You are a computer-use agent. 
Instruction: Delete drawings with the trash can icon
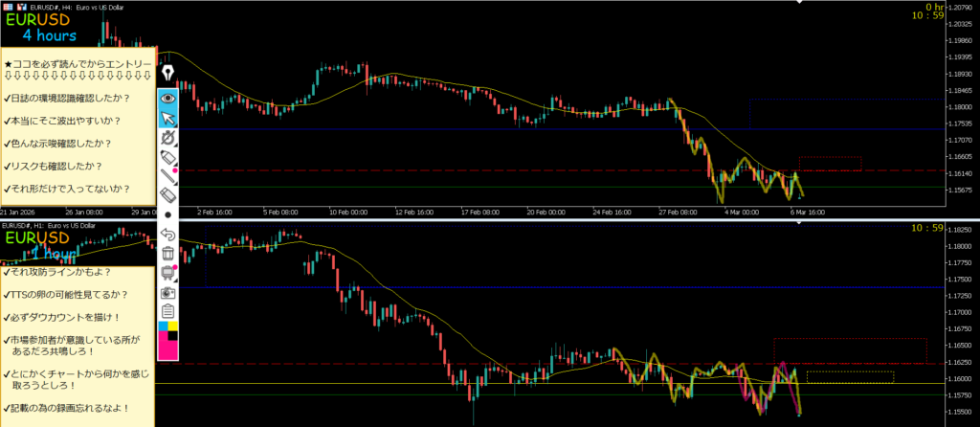[168, 254]
